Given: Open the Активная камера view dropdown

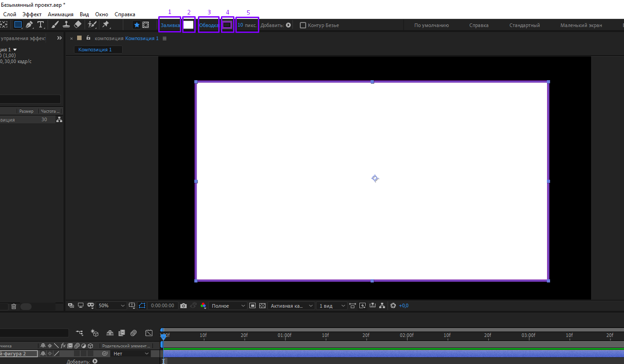Looking at the screenshot, I should (x=291, y=305).
